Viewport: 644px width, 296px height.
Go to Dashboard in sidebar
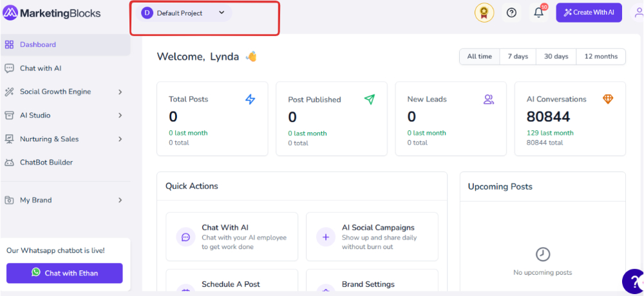click(x=65, y=44)
